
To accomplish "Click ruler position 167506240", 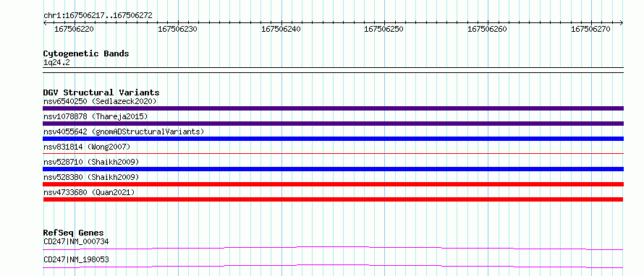I will coord(281,29).
